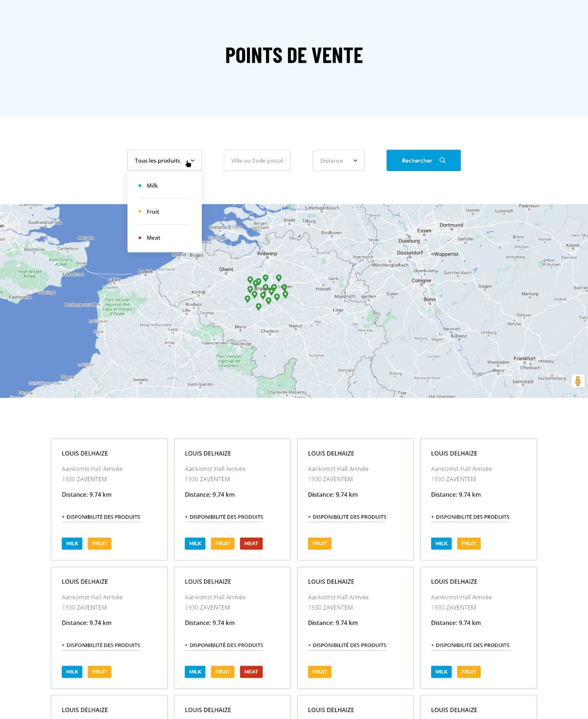Viewport: 588px width, 719px height.
Task: Select the southernmost green map pin
Action: (259, 306)
